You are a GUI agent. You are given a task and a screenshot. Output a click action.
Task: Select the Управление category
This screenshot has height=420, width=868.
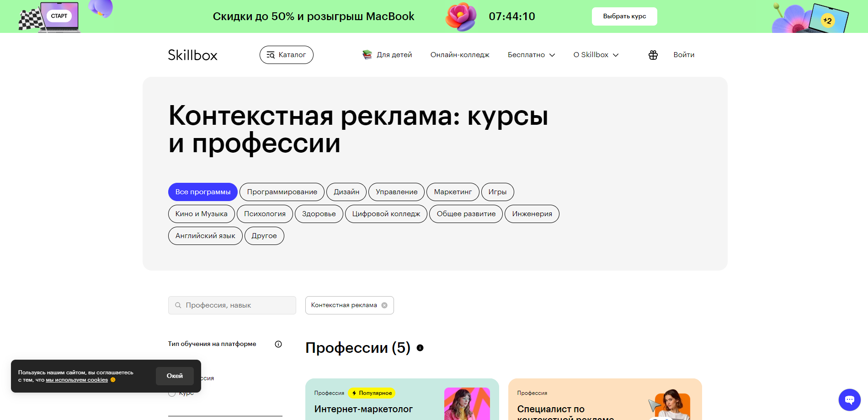click(396, 192)
